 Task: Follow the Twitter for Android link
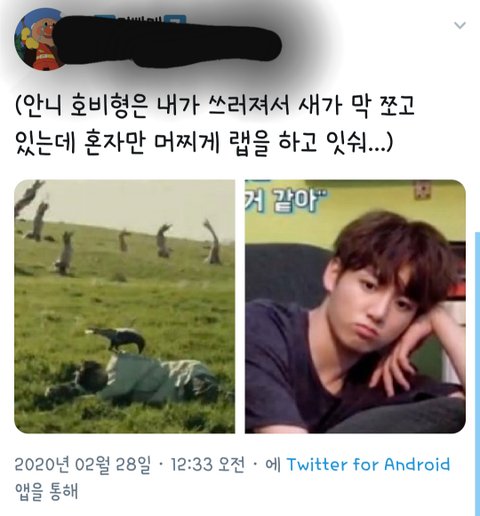(x=368, y=465)
